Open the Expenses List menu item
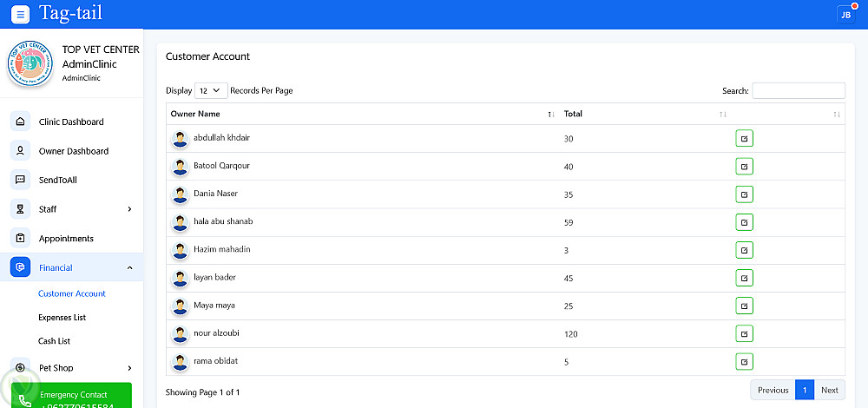 [62, 318]
